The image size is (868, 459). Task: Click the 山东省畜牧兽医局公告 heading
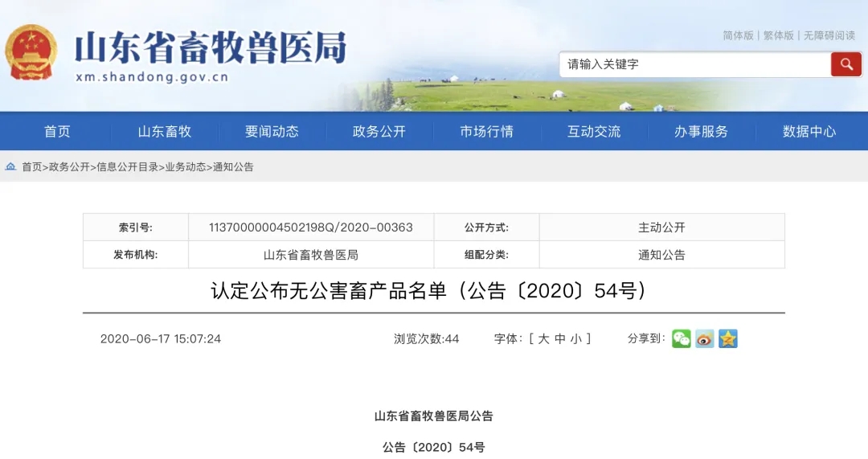[433, 416]
